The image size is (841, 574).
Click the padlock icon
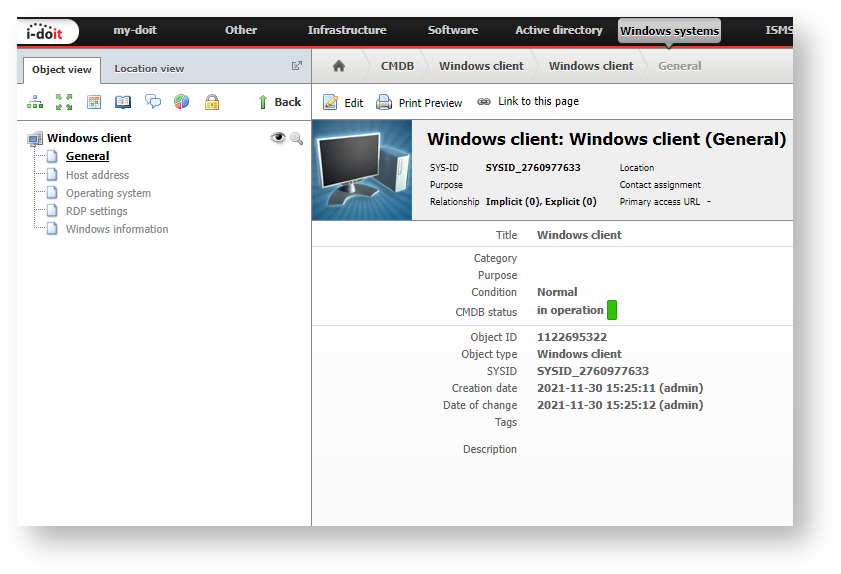tap(212, 102)
